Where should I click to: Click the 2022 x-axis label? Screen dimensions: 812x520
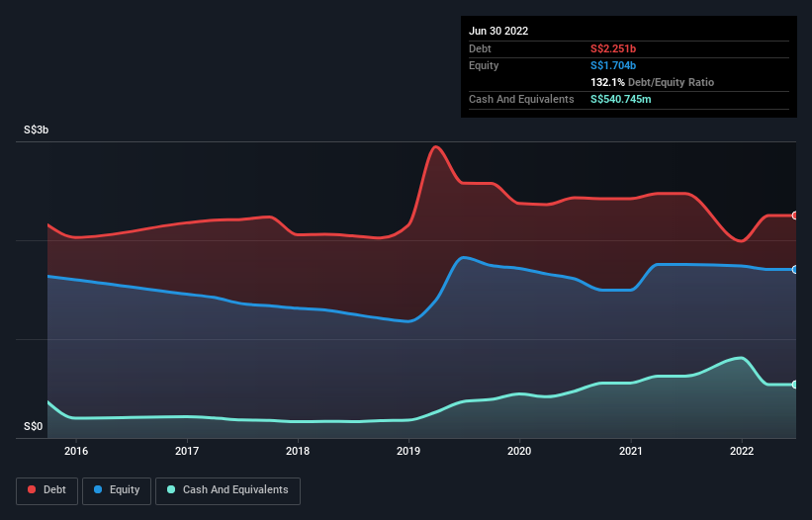click(742, 451)
